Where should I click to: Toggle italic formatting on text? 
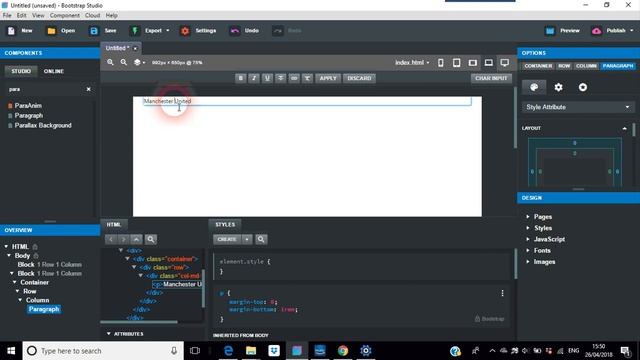click(x=254, y=78)
